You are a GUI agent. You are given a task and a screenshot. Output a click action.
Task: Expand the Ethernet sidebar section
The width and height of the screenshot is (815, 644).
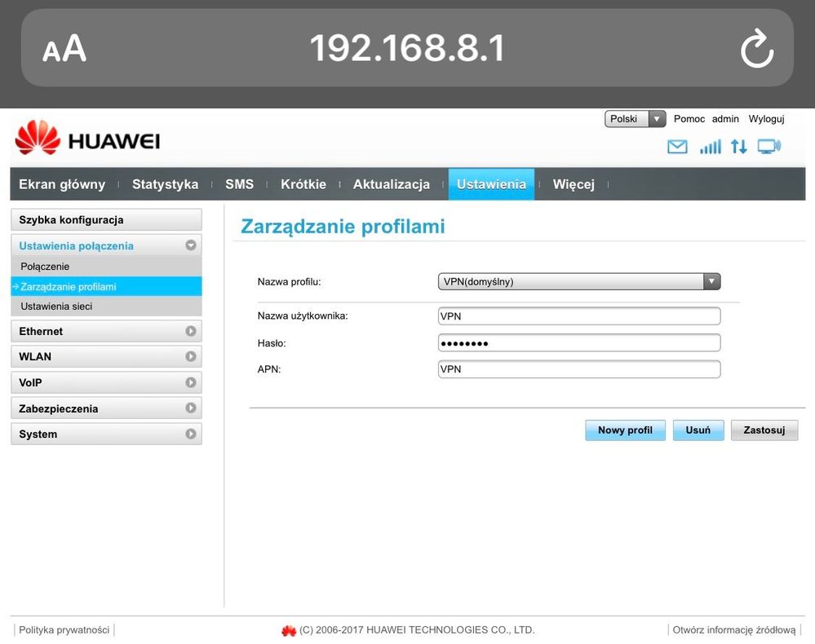pyautogui.click(x=106, y=332)
